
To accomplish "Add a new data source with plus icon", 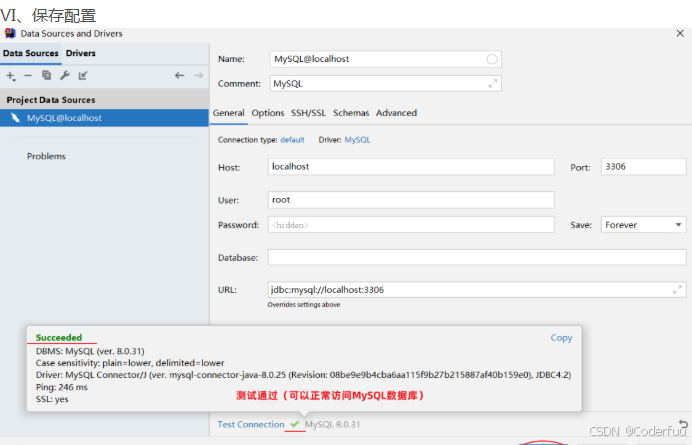I will click(x=11, y=76).
